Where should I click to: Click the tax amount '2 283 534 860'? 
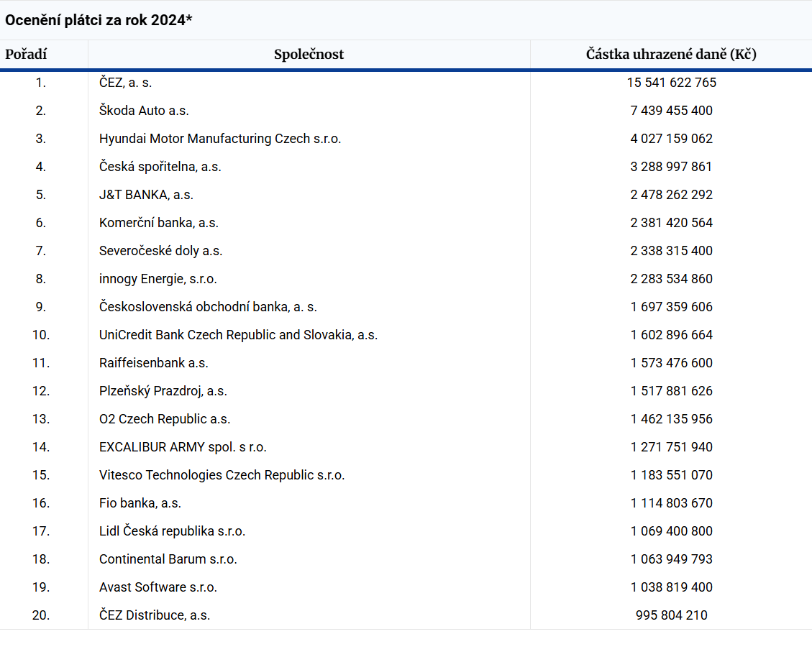coord(672,279)
